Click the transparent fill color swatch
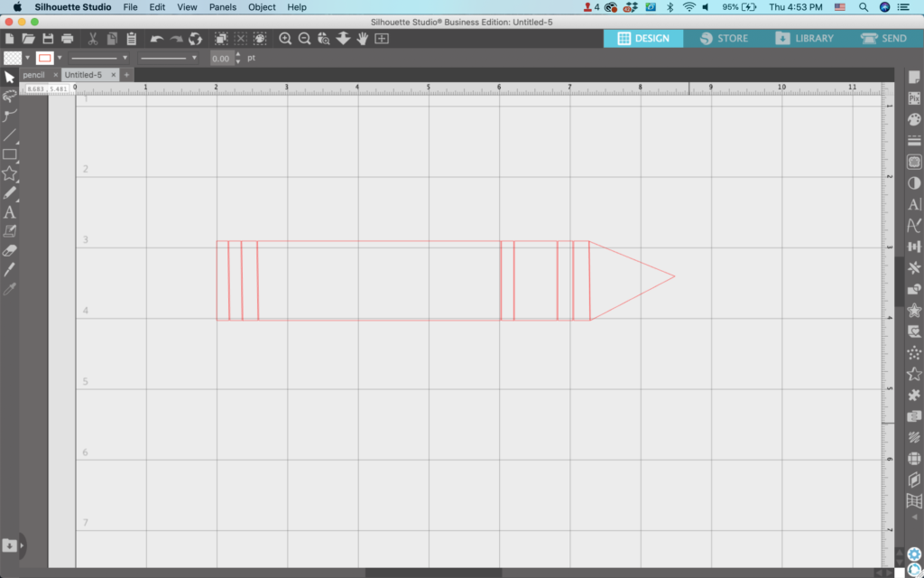 (13, 58)
